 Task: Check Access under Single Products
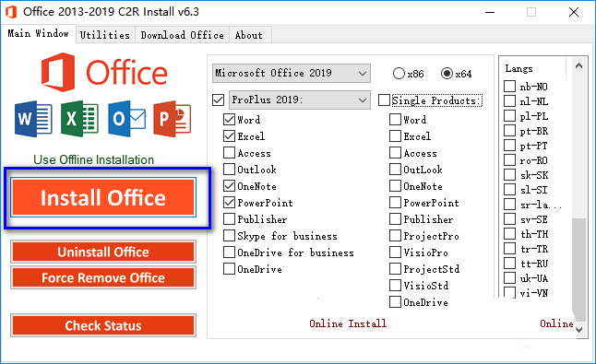click(x=395, y=153)
